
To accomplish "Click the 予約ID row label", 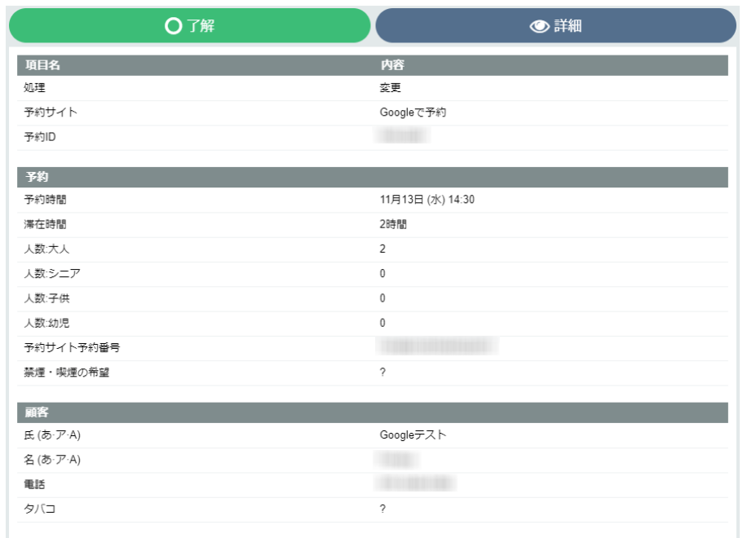I will 40,137.
